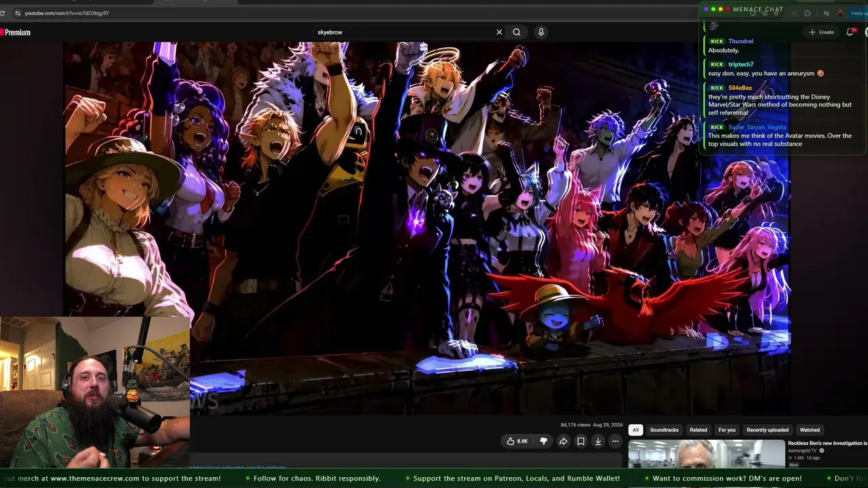The height and width of the screenshot is (488, 868).
Task: Click the webcam overlay of the streamer
Action: tap(95, 392)
